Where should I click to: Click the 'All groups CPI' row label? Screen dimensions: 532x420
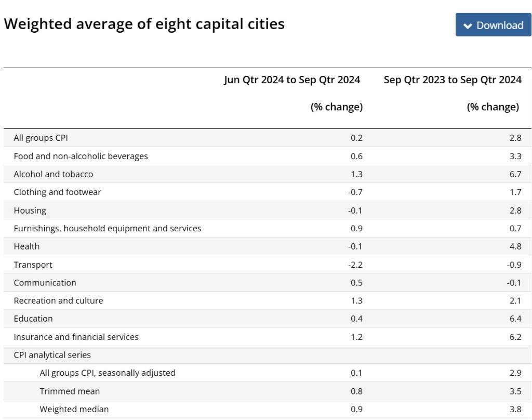pos(41,138)
